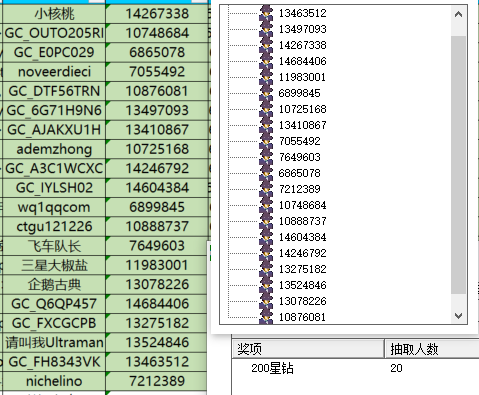Screen dimensions: 479x395
Task: Select the spreadsheet cell noveerdieci
Action: coord(54,72)
